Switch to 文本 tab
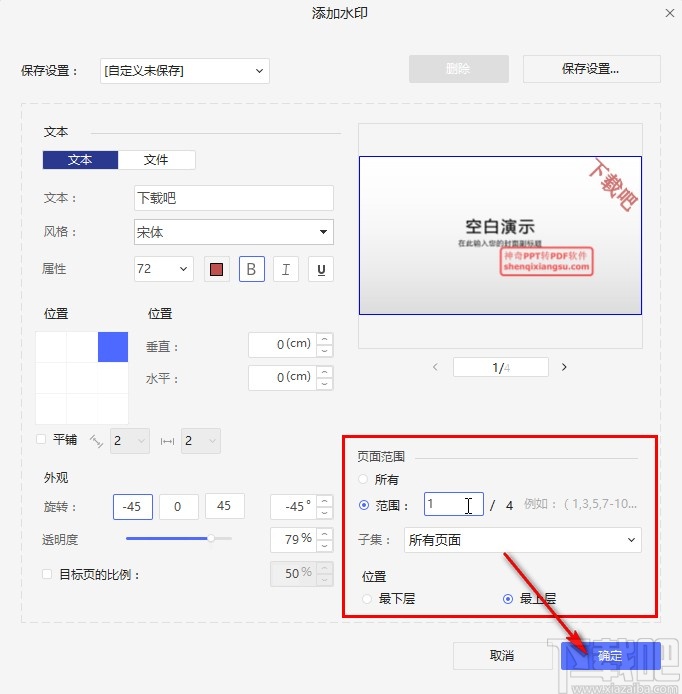The height and width of the screenshot is (694, 682). click(x=80, y=160)
